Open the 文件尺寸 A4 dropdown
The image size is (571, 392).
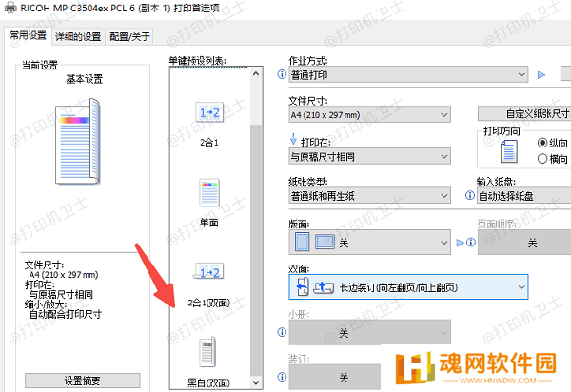point(369,114)
